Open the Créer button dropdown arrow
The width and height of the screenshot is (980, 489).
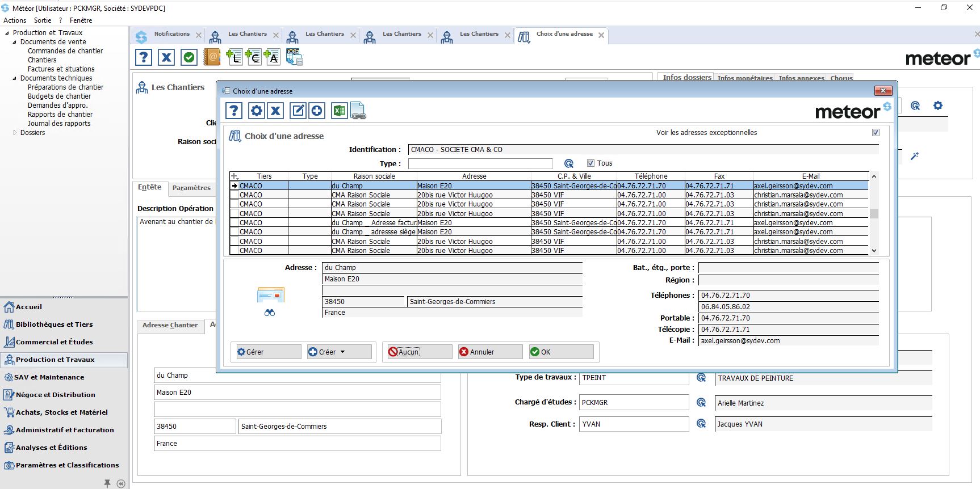tap(342, 352)
